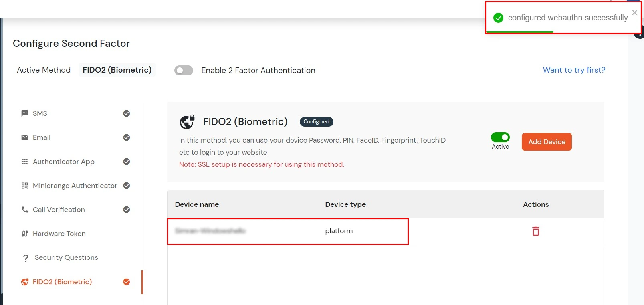Turn off the FIDO2 Active toggle

500,137
